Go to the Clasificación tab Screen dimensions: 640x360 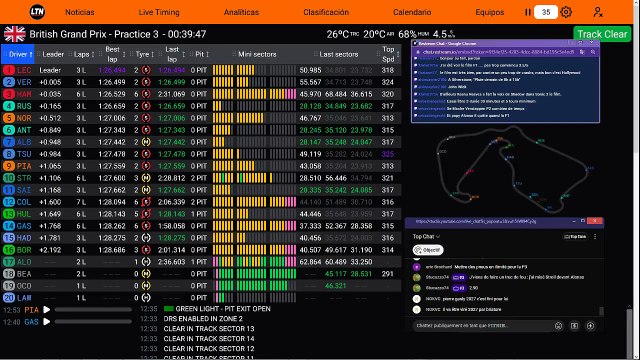[326, 12]
